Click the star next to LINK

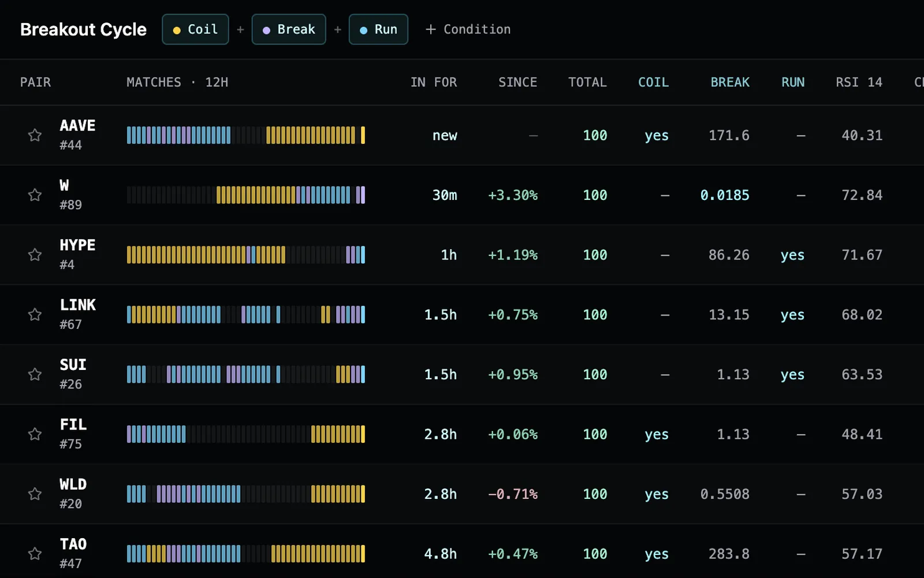pos(35,314)
